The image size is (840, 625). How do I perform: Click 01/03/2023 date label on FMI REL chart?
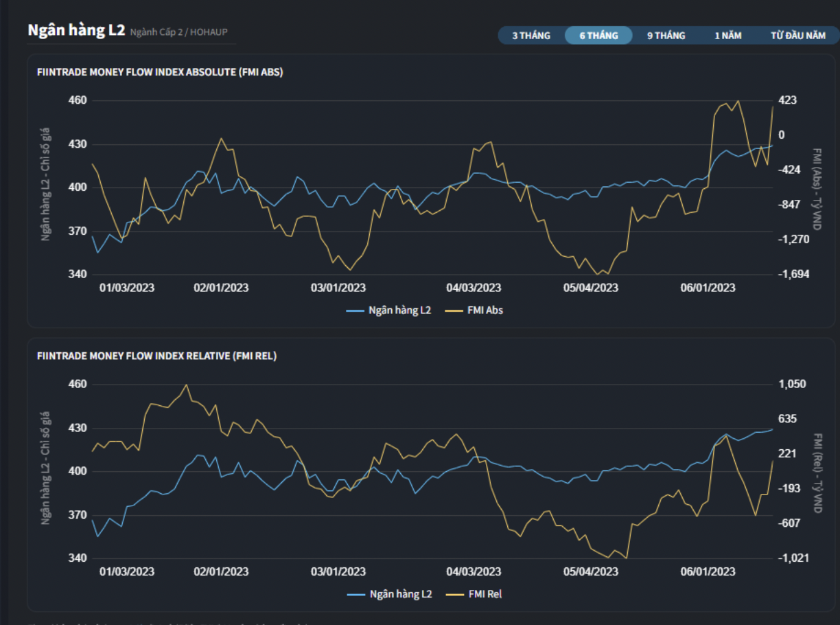click(127, 571)
